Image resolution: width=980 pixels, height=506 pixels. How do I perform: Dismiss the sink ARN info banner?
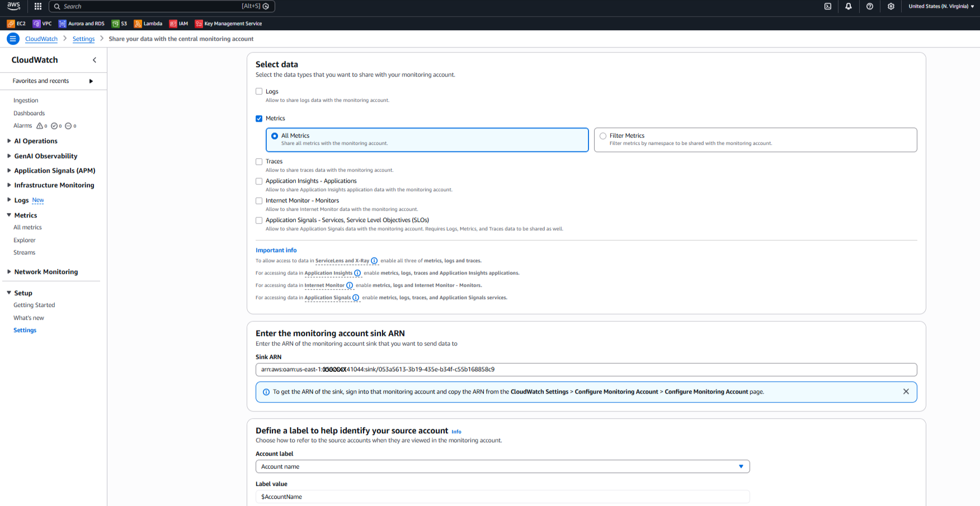(x=906, y=391)
